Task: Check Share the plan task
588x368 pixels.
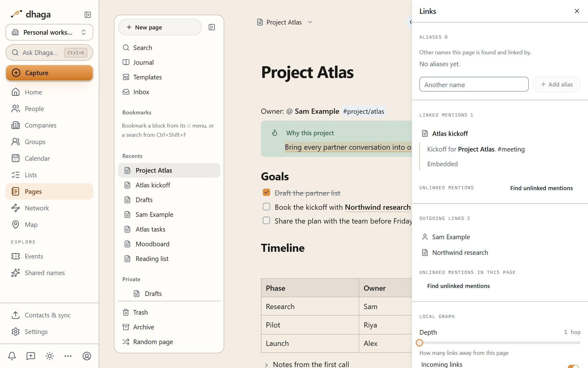Action: coord(266,220)
